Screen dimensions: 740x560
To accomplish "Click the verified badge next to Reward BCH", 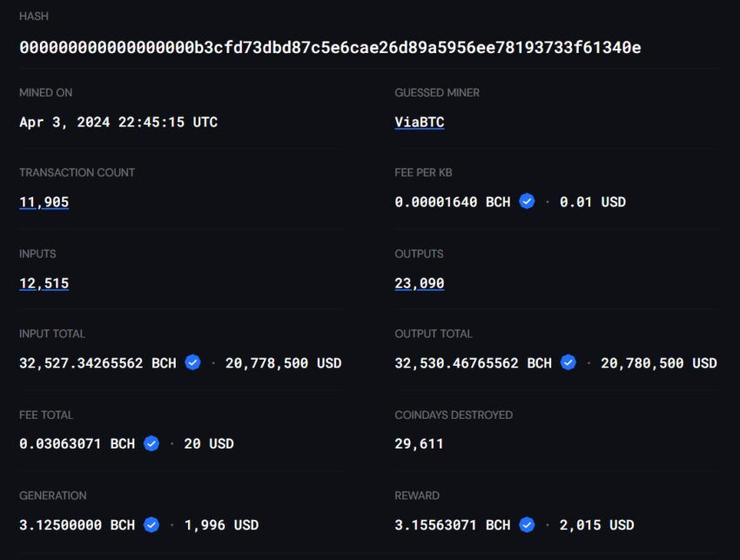I will (527, 524).
